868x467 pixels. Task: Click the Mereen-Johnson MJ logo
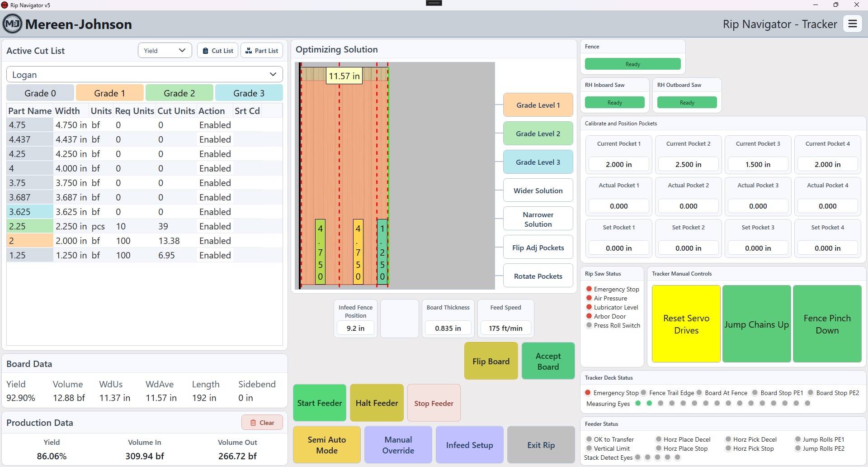(x=12, y=24)
